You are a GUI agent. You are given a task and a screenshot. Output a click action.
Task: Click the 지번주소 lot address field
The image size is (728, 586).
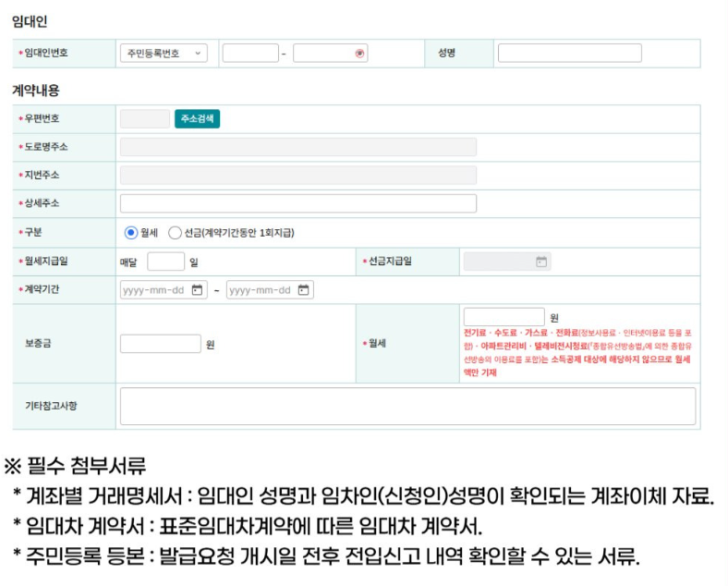[x=298, y=176]
